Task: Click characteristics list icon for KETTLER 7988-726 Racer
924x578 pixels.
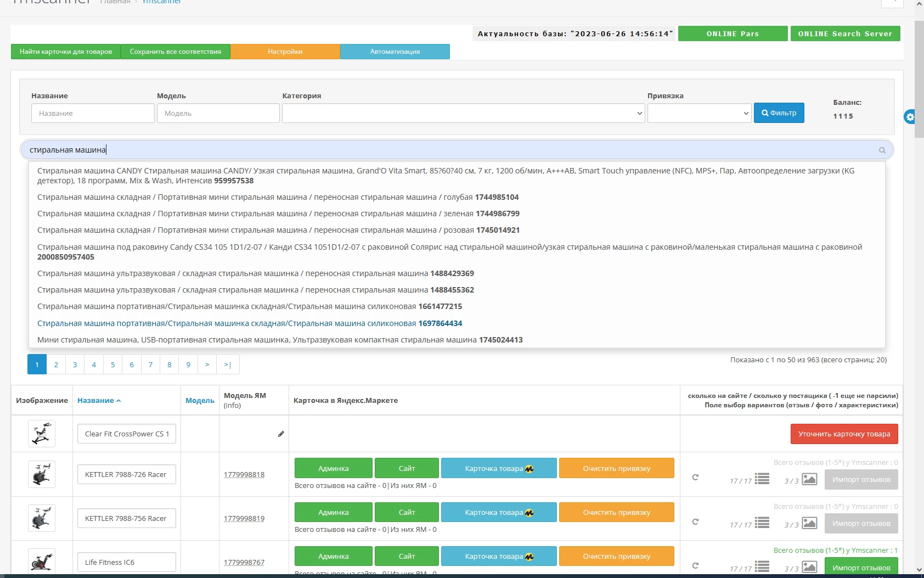Action: coord(762,479)
